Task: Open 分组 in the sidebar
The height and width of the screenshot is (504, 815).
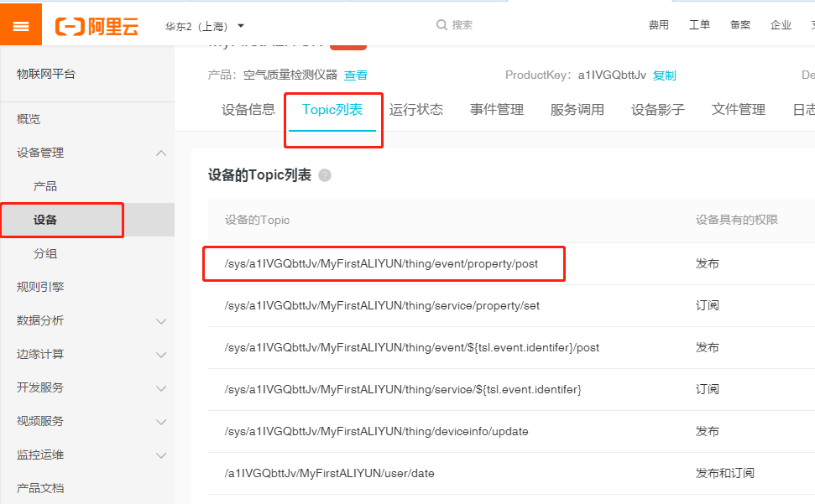Action: (x=45, y=254)
